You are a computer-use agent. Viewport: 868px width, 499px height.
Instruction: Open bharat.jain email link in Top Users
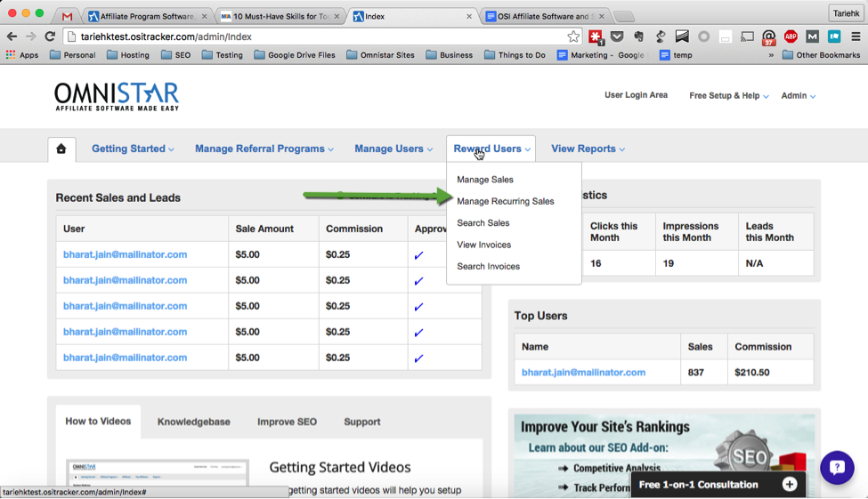pyautogui.click(x=583, y=373)
